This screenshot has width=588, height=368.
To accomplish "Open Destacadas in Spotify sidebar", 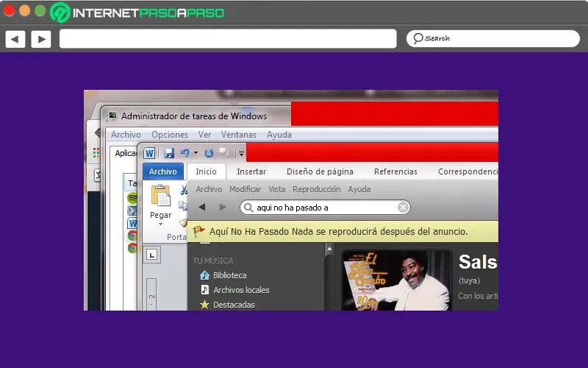I will coord(234,305).
